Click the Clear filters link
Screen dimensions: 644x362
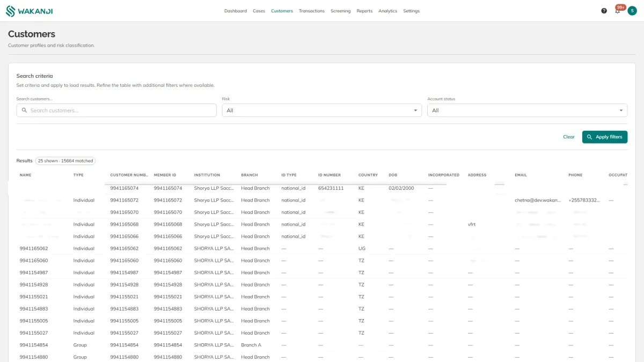coord(569,137)
